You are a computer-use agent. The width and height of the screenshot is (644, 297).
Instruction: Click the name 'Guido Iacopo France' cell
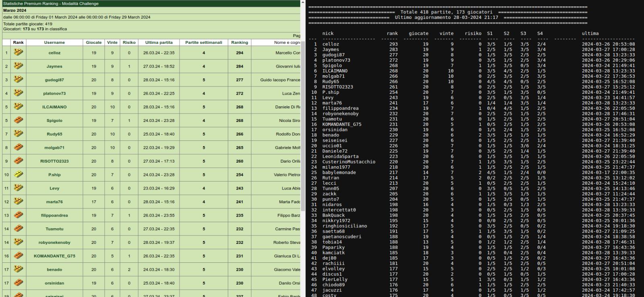click(280, 80)
